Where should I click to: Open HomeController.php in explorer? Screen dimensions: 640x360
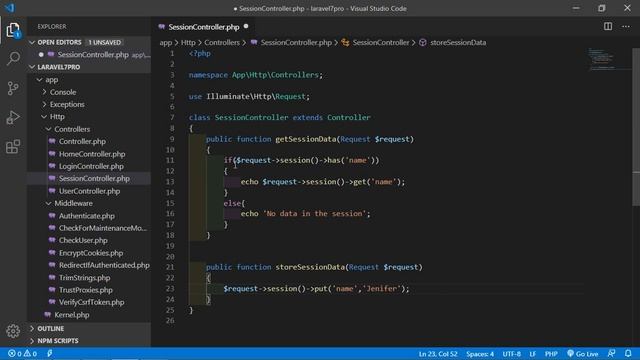point(92,154)
